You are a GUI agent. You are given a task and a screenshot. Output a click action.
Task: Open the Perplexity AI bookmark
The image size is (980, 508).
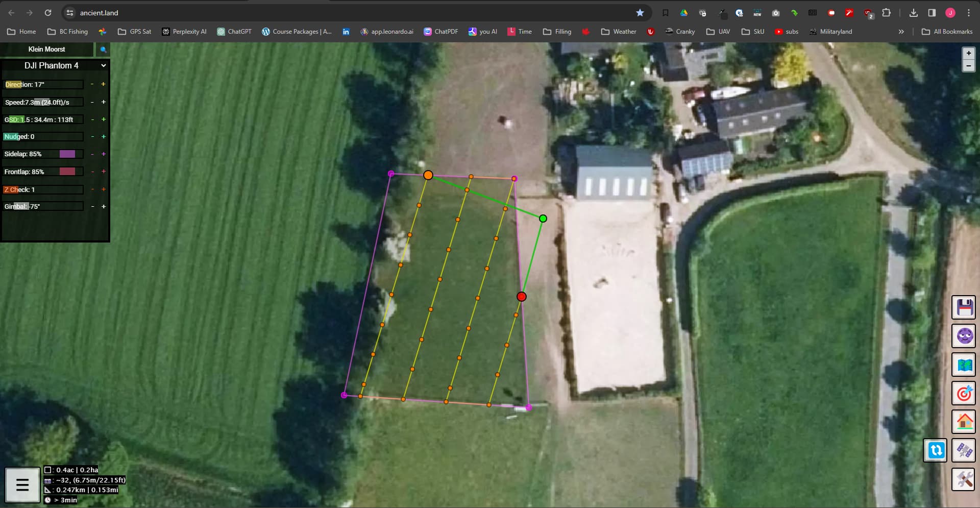184,32
